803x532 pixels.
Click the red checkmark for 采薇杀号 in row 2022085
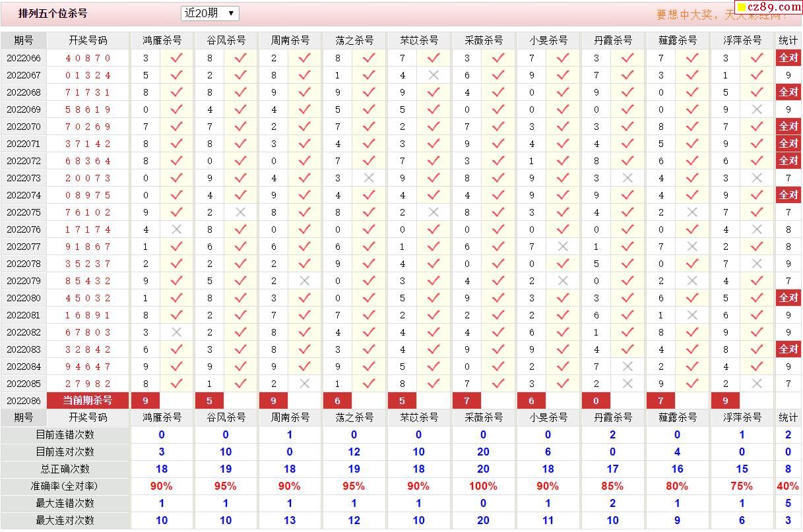[498, 384]
